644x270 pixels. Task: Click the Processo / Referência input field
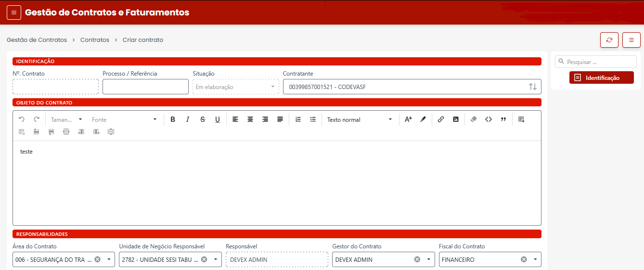point(145,87)
